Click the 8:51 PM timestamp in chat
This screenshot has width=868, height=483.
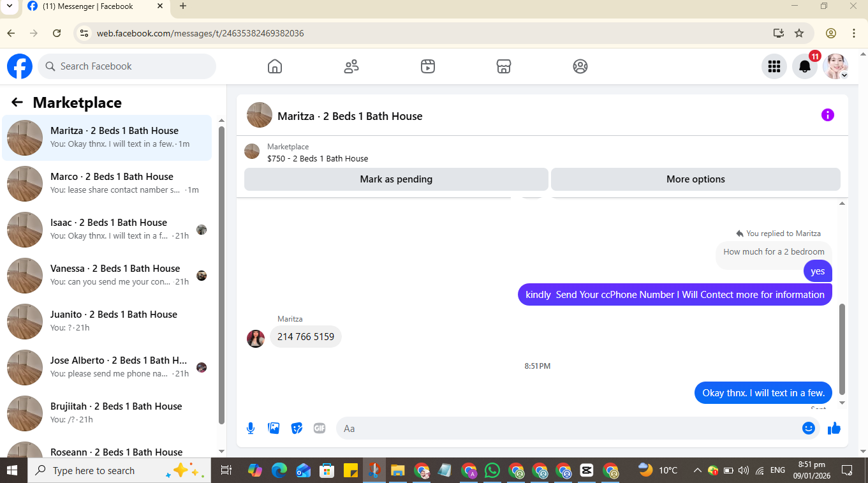coord(538,366)
